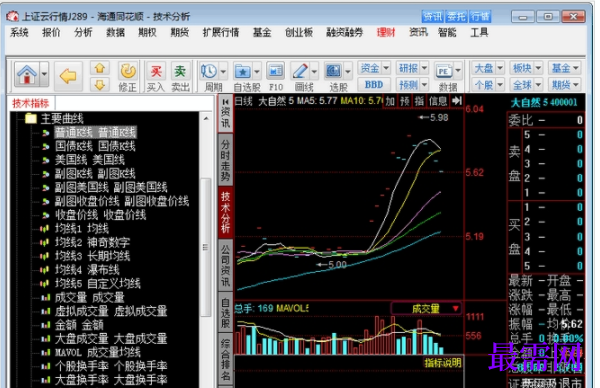
Task: Click the yellow up arrow icon
Action: coord(100,68)
